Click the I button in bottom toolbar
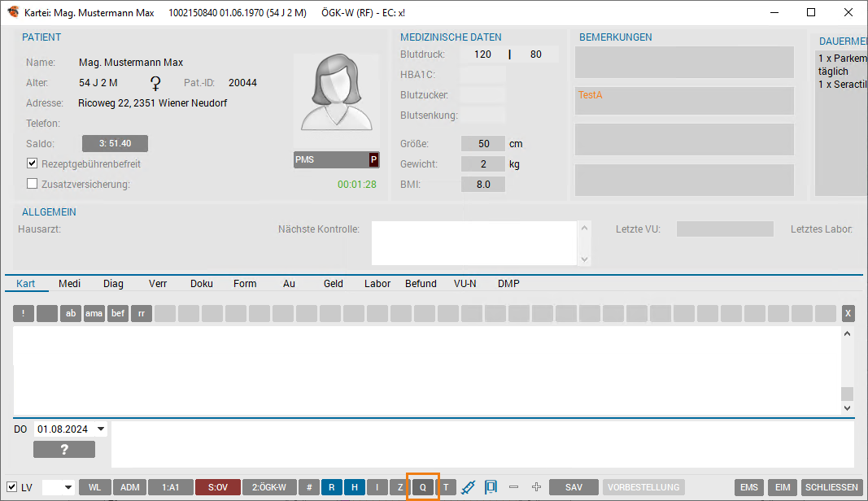The image size is (868, 501). (377, 487)
